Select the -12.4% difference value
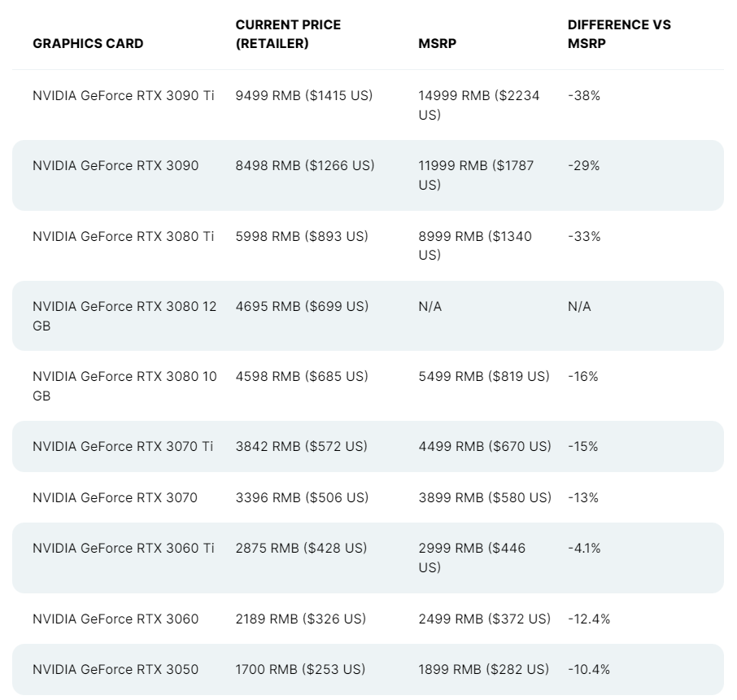 (589, 619)
